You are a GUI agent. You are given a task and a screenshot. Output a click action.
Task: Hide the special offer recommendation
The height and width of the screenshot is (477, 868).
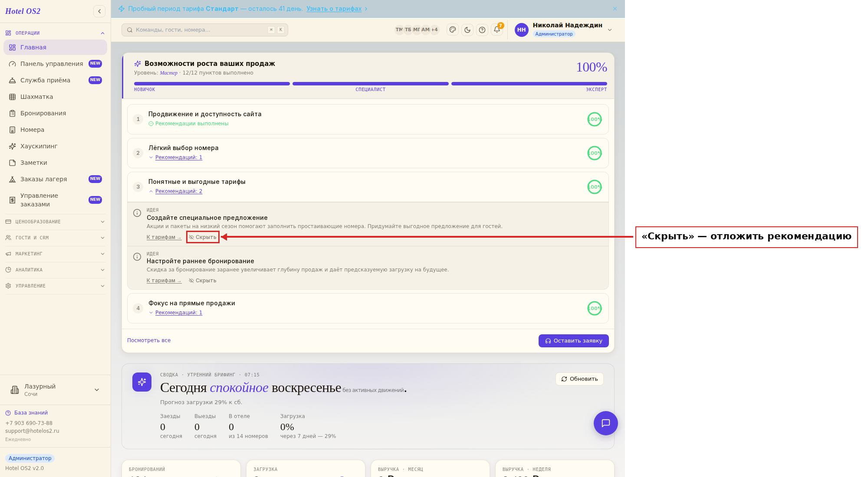(203, 237)
